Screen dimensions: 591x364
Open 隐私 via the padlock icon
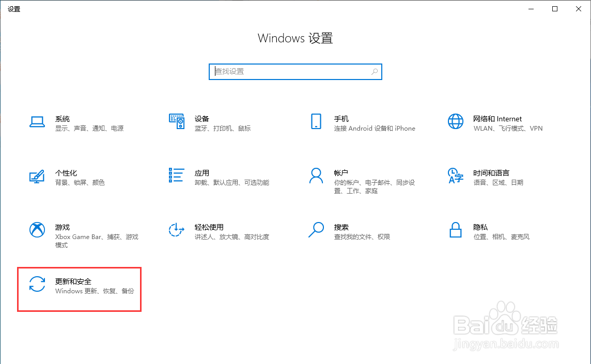[455, 231]
